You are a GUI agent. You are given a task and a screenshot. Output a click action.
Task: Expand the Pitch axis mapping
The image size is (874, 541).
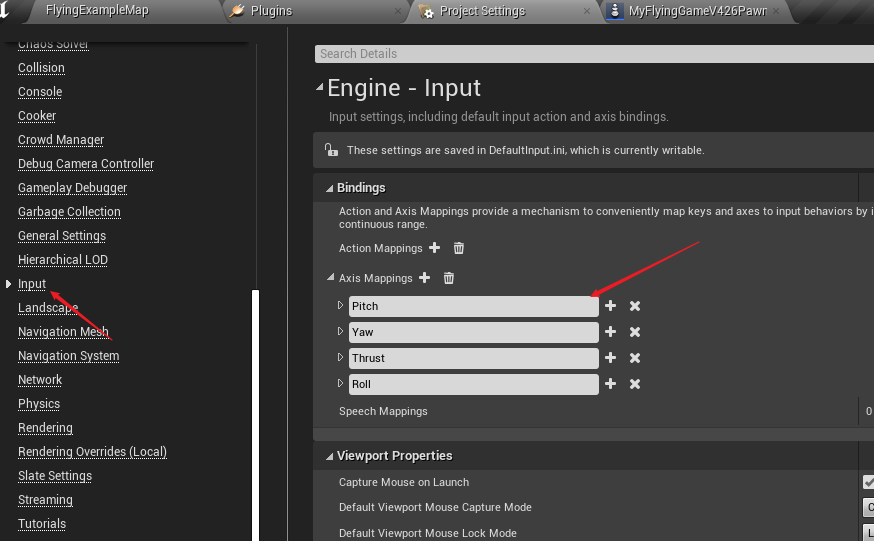pyautogui.click(x=340, y=305)
